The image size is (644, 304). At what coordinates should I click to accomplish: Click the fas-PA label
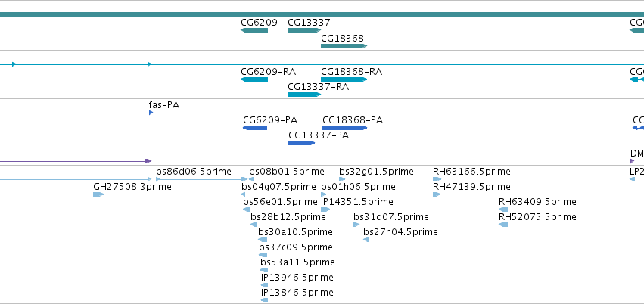coord(164,105)
